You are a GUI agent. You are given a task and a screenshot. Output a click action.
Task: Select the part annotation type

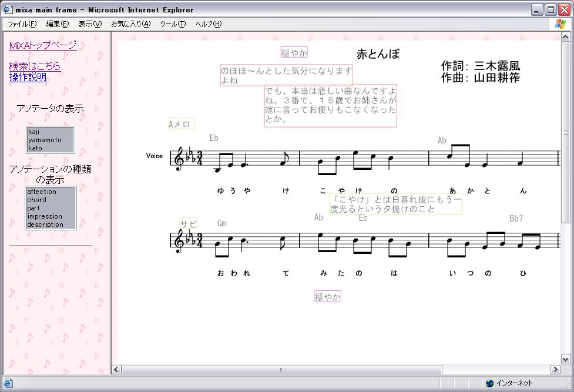[51, 208]
